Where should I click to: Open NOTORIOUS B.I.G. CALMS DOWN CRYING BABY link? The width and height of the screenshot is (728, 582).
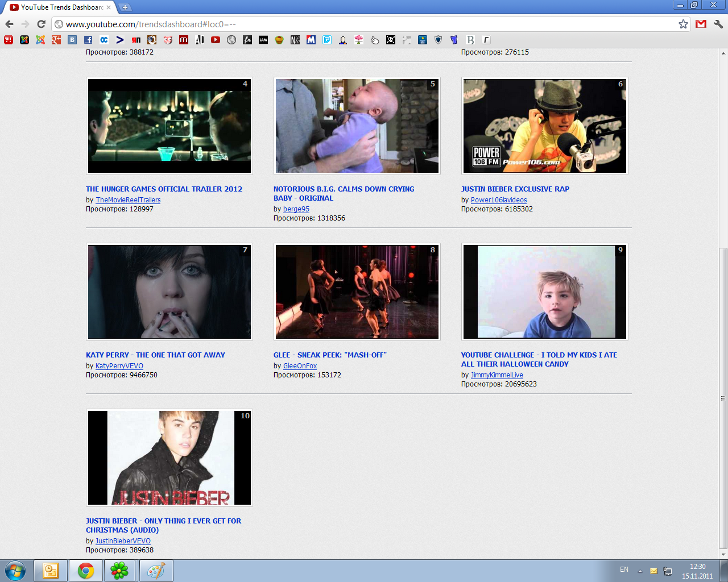point(344,194)
